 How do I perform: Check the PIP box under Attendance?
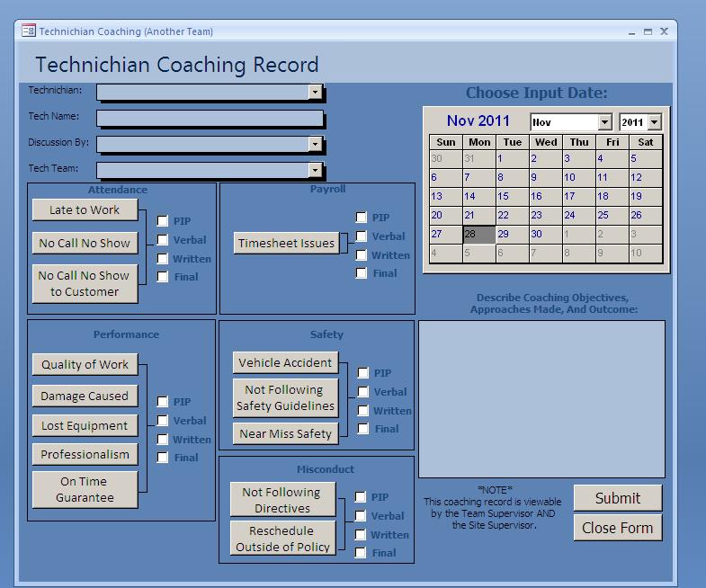coord(163,221)
